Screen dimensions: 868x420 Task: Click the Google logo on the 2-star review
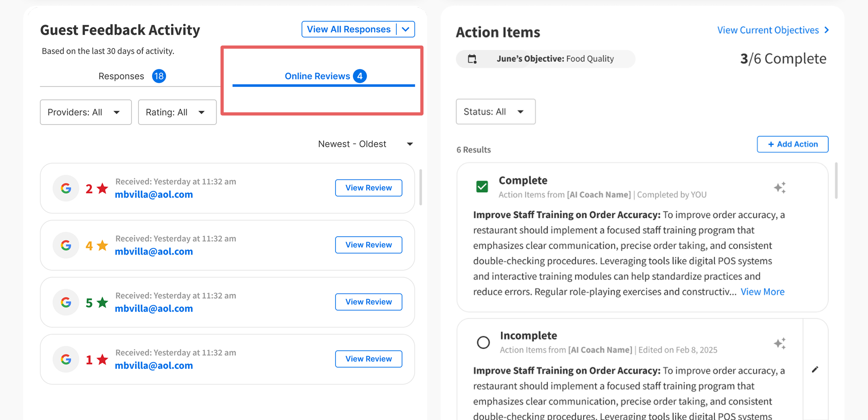66,188
